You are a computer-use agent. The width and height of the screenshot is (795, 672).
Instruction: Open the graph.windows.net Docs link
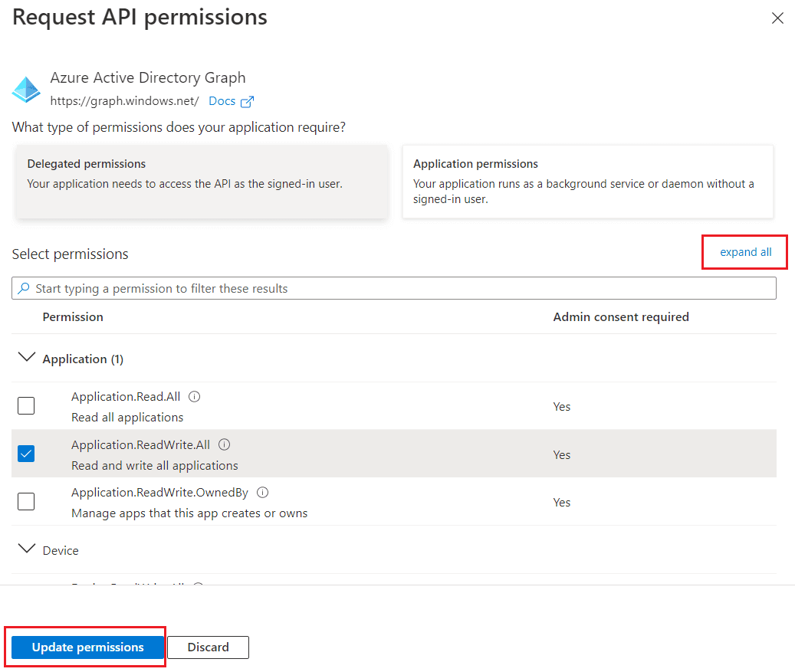point(222,100)
